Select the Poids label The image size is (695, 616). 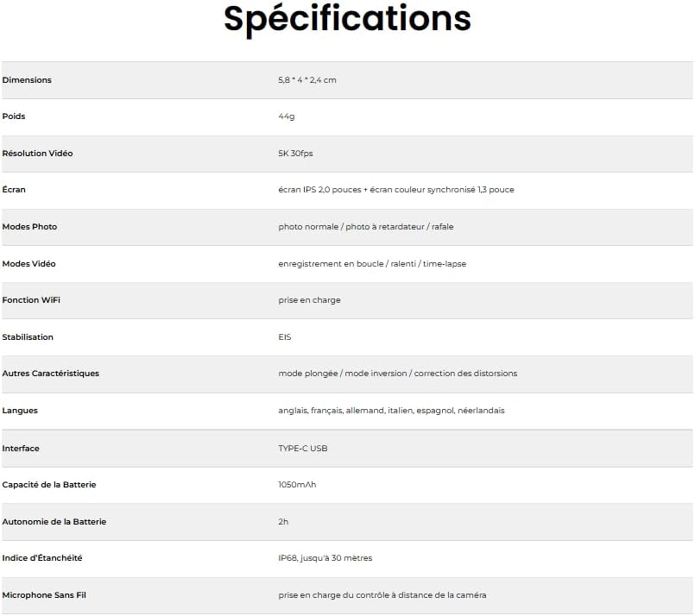14,116
